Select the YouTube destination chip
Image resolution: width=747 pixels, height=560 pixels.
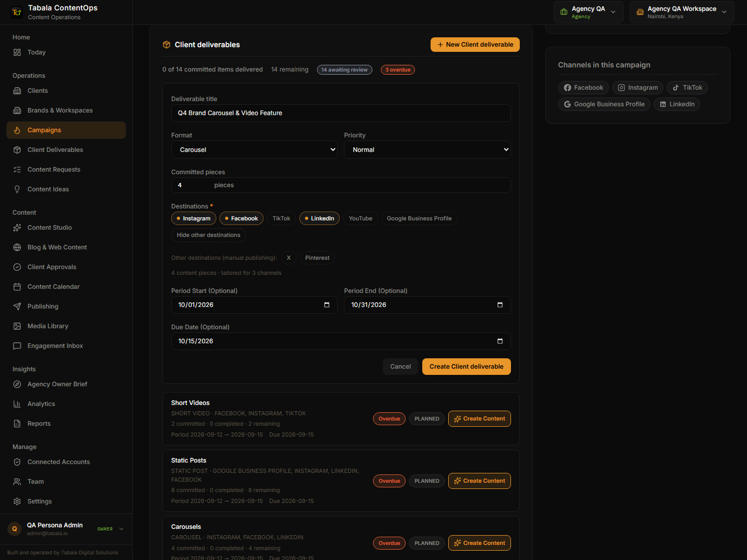click(x=361, y=218)
